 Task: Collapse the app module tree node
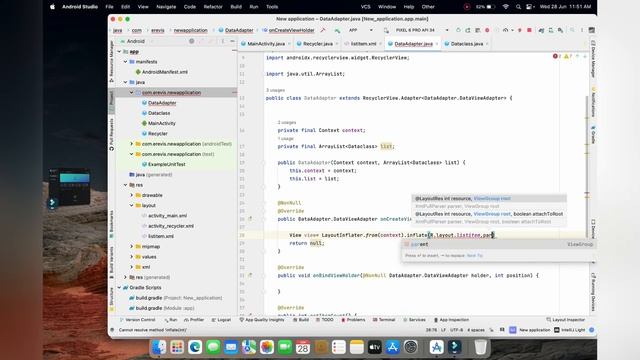click(120, 51)
